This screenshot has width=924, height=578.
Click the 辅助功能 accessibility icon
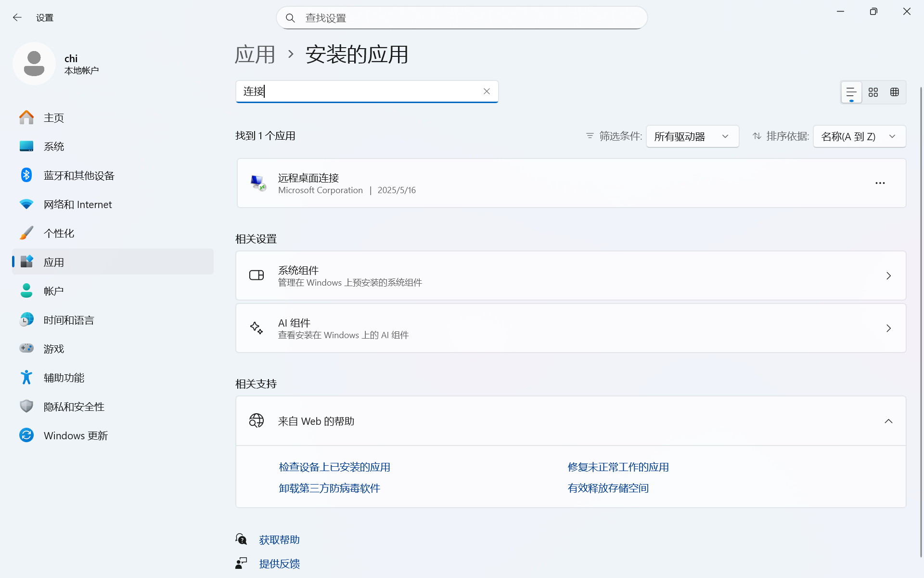tap(26, 378)
